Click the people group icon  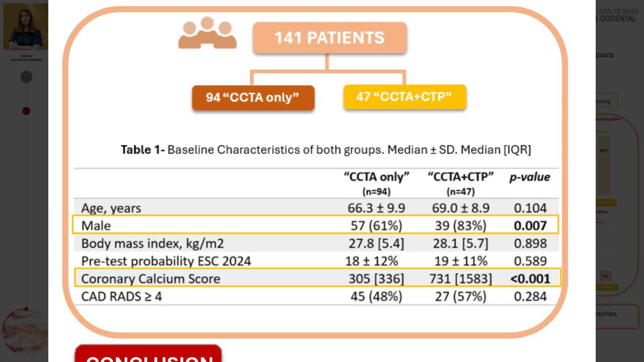point(207,33)
